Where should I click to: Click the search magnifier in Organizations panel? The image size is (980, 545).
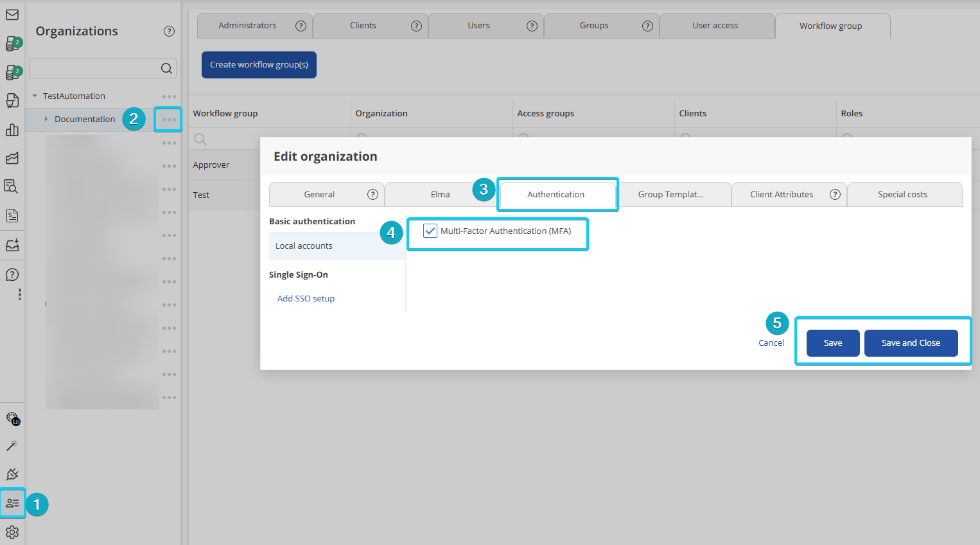(x=166, y=68)
